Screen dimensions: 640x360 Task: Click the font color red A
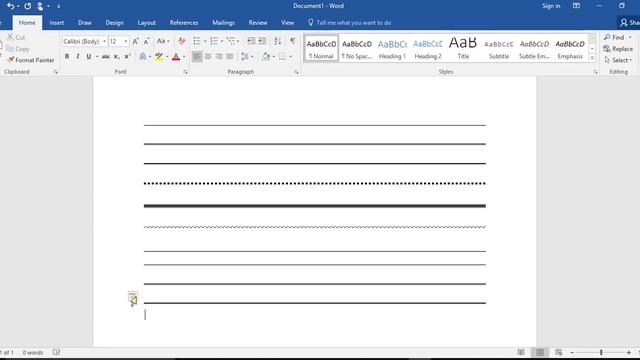(x=176, y=56)
